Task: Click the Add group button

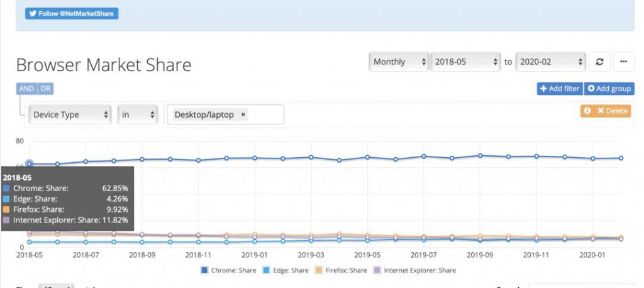Action: tap(609, 89)
